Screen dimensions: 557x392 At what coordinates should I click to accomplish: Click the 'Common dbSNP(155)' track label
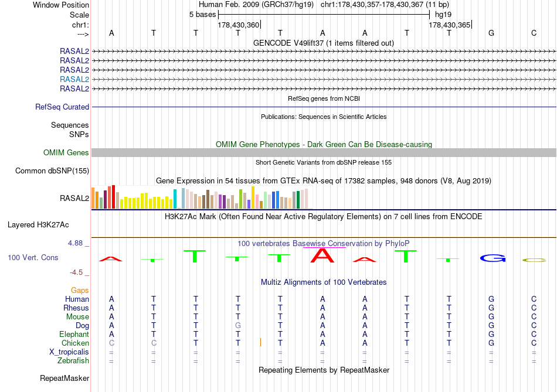[x=52, y=171]
